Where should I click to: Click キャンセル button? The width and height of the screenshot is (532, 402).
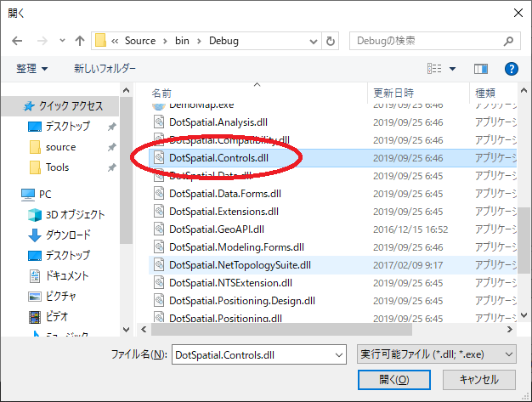(479, 380)
